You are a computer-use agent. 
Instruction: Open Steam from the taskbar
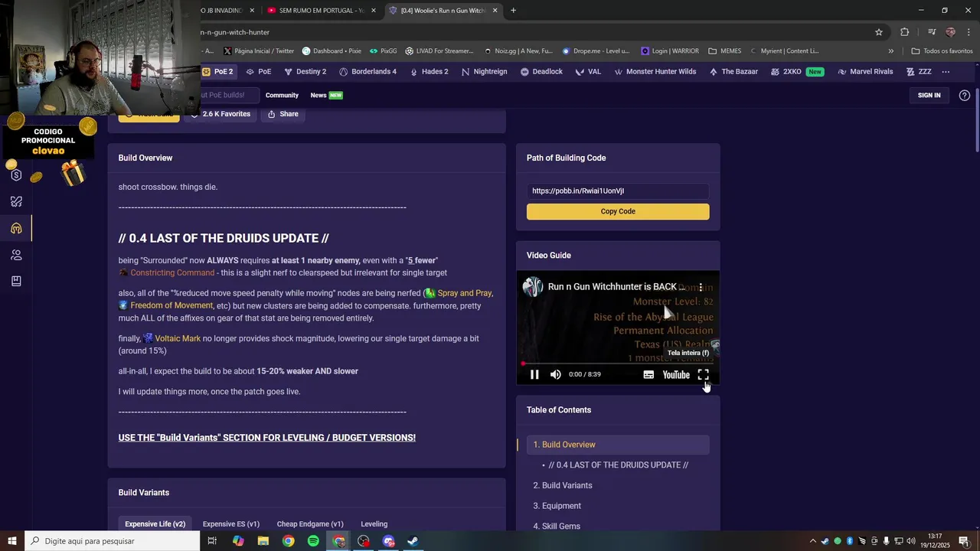click(412, 541)
